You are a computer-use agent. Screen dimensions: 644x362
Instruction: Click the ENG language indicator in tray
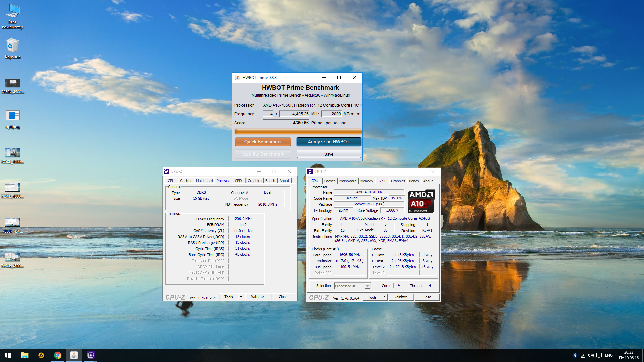[x=609, y=355]
